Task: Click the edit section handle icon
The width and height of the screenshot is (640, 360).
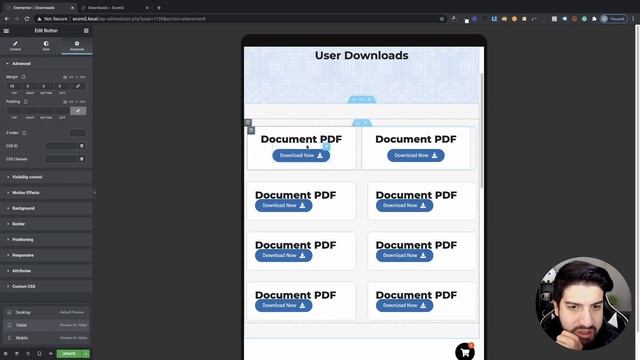Action: pos(248,122)
